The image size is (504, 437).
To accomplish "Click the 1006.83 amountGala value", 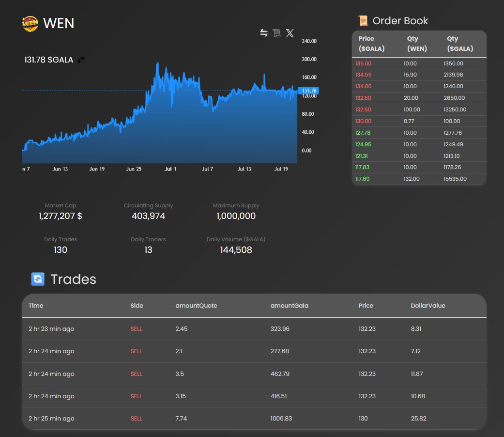I will point(281,419).
